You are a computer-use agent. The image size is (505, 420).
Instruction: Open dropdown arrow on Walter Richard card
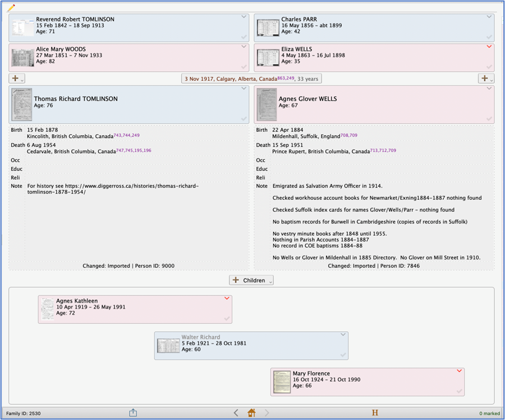pyautogui.click(x=343, y=335)
